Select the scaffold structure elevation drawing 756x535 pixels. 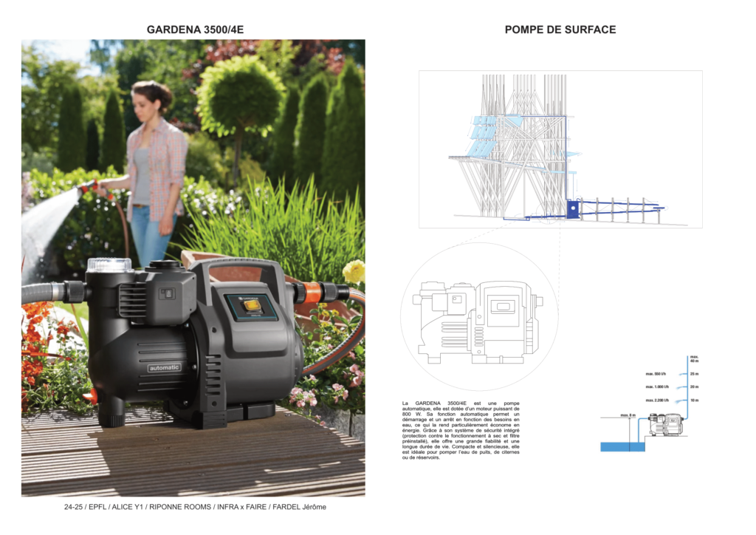point(560,149)
